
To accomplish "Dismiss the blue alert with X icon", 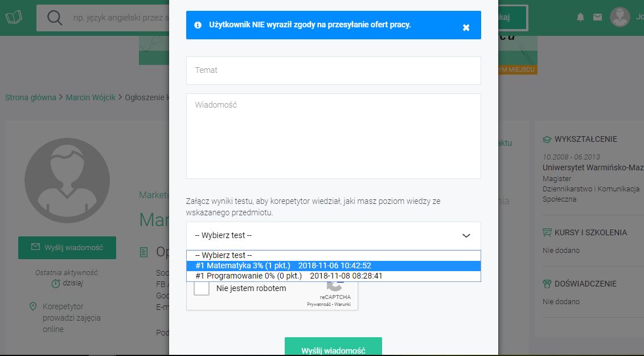I will pos(466,27).
